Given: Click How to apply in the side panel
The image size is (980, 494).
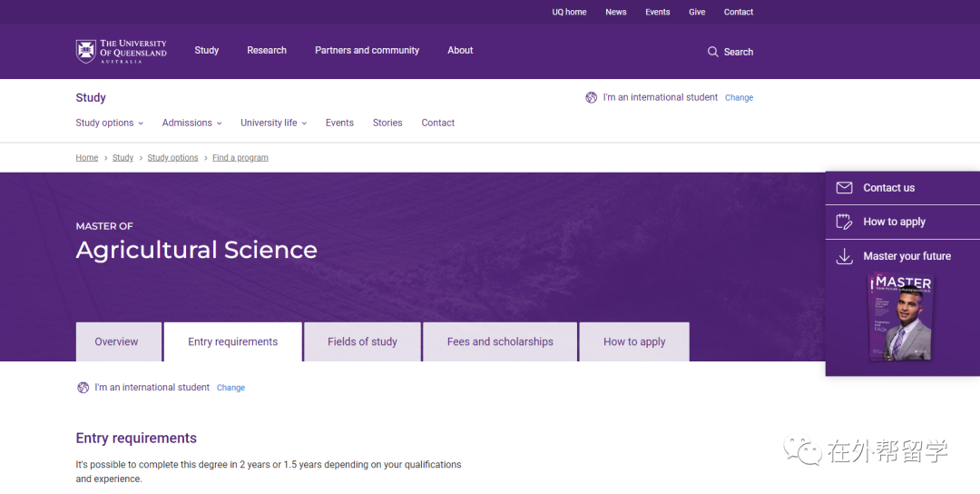Looking at the screenshot, I should [x=894, y=222].
